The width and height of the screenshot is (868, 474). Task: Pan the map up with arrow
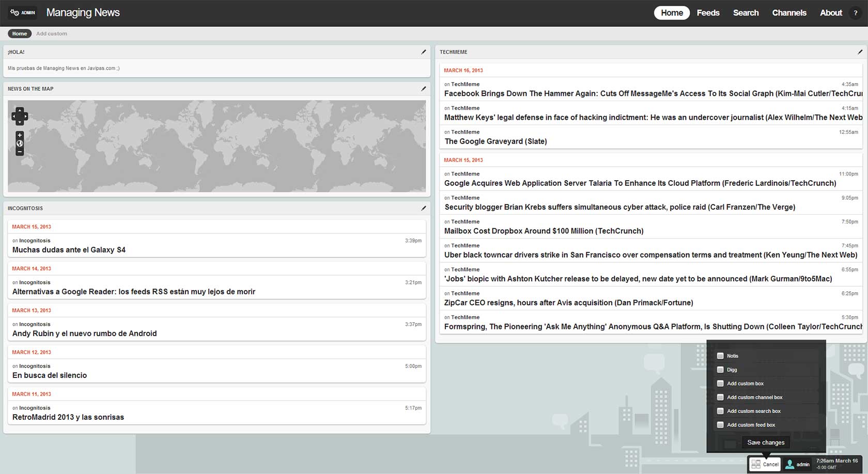[x=20, y=110]
